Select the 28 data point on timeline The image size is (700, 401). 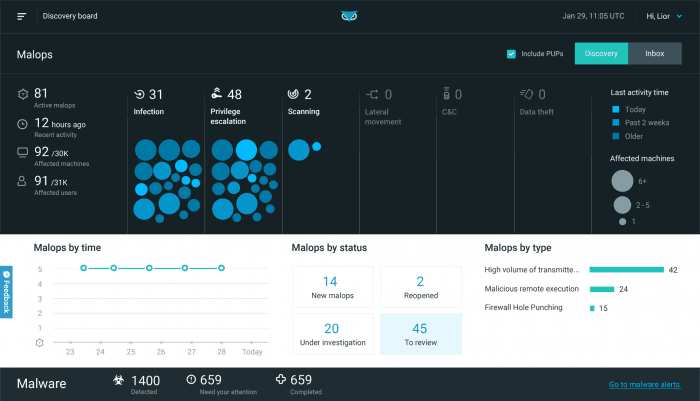point(221,268)
